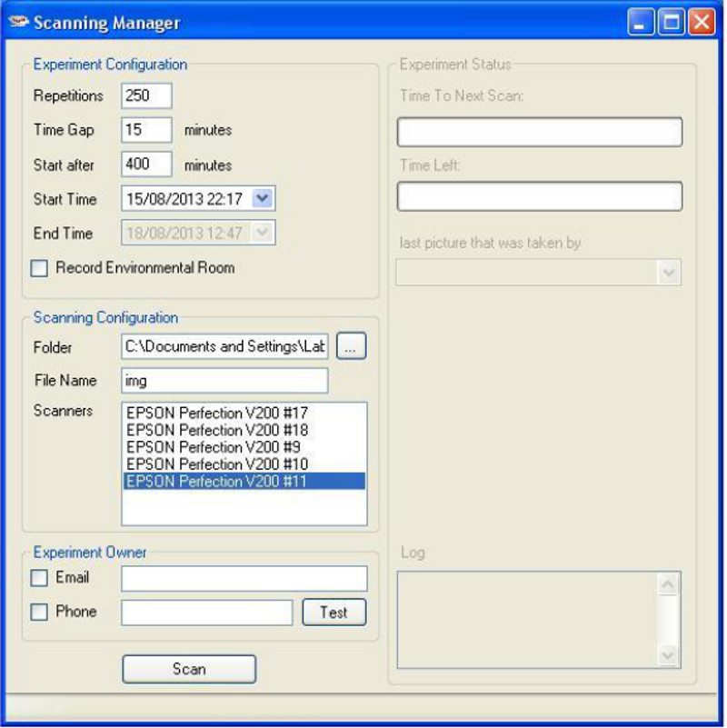Image resolution: width=727 pixels, height=728 pixels.
Task: Click the Email address input field
Action: [x=244, y=579]
